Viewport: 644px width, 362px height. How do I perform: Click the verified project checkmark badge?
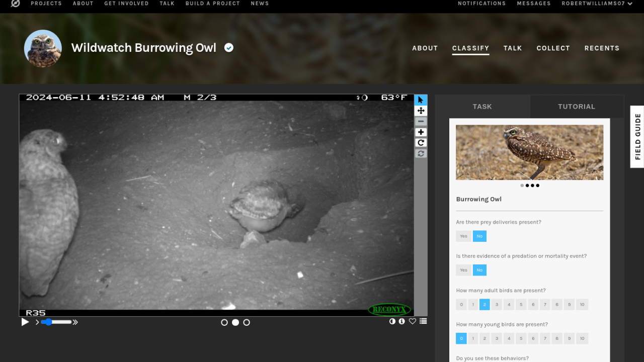229,48
